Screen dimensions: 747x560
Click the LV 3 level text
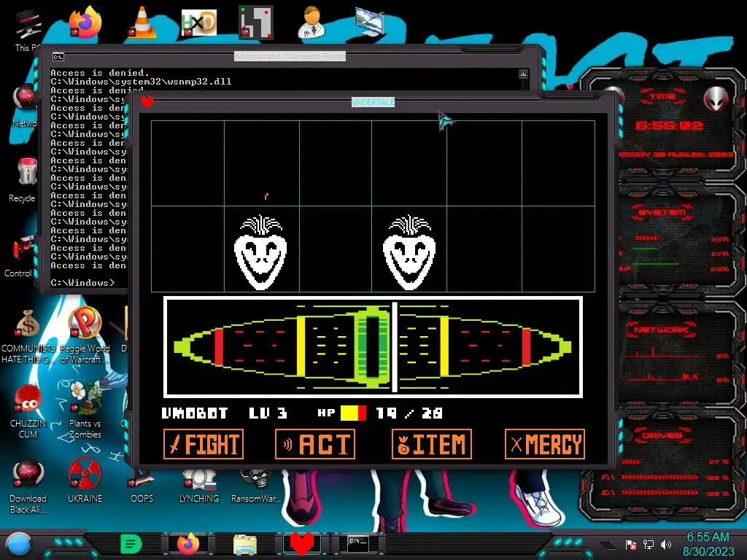pos(268,413)
